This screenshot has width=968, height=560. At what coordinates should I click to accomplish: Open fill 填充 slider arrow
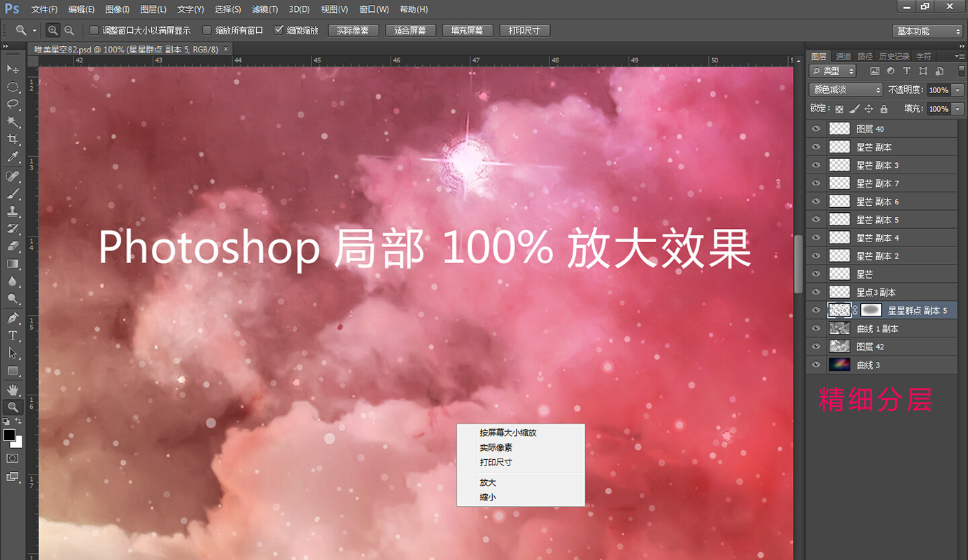[x=958, y=109]
